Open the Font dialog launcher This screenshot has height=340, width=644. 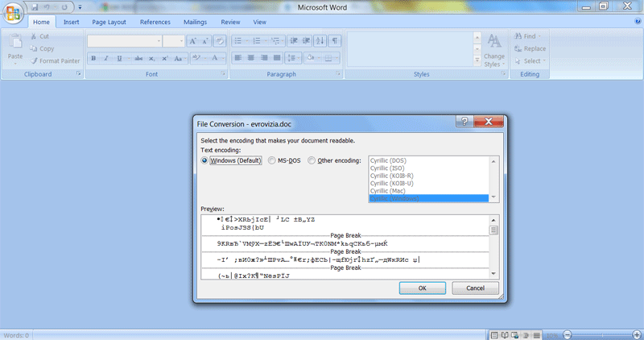tap(223, 73)
